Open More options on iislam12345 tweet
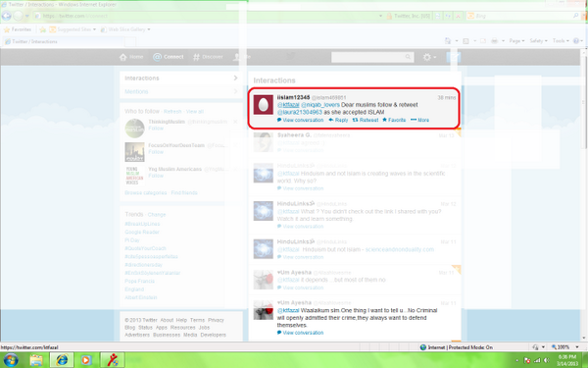588x368 pixels. pos(419,120)
